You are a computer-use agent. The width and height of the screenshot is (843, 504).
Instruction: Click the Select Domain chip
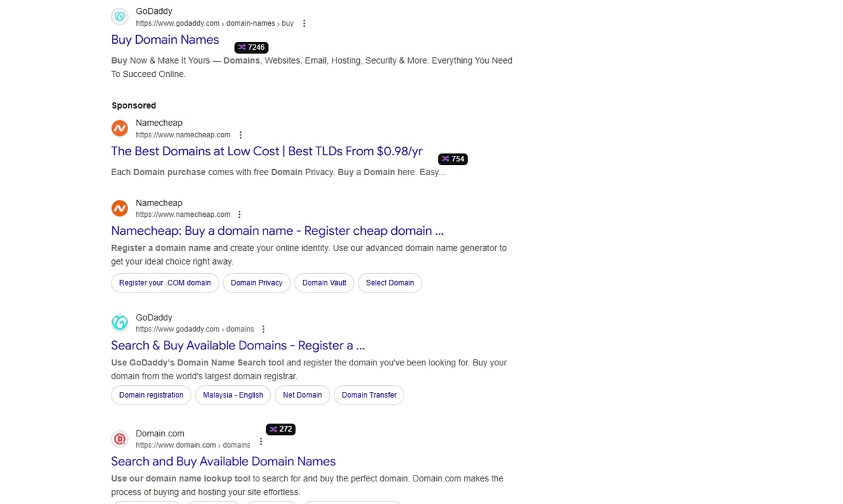pyautogui.click(x=390, y=283)
